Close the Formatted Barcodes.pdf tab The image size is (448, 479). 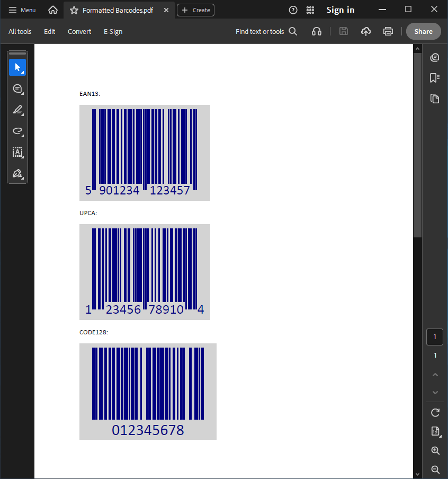pyautogui.click(x=166, y=10)
